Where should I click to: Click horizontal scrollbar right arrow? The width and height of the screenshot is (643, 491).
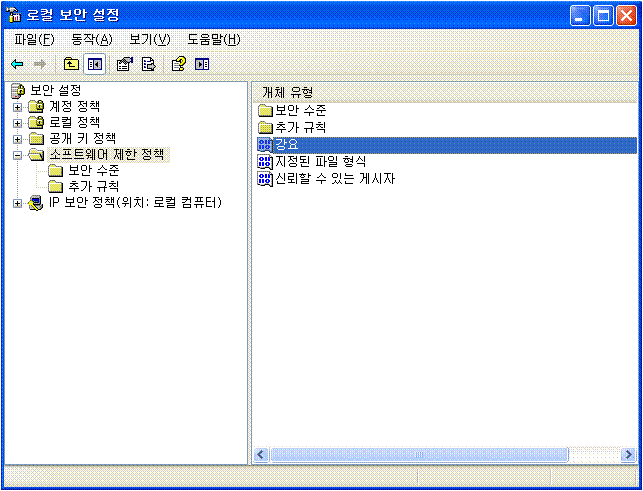(x=628, y=454)
